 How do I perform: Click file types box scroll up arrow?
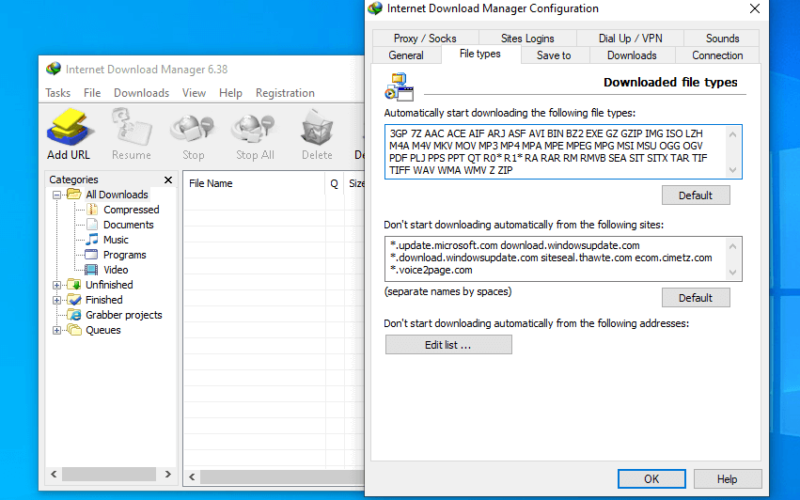pos(733,134)
